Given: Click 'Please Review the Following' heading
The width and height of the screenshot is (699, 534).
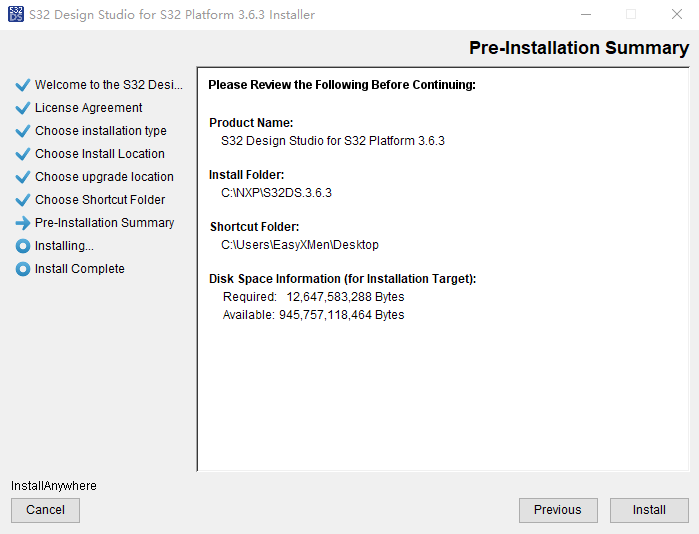Looking at the screenshot, I should (342, 85).
